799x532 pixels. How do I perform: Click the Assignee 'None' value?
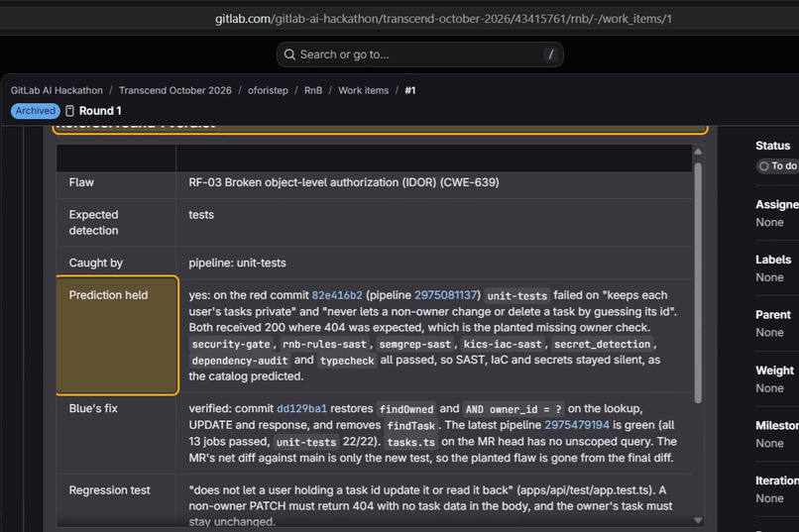point(769,223)
